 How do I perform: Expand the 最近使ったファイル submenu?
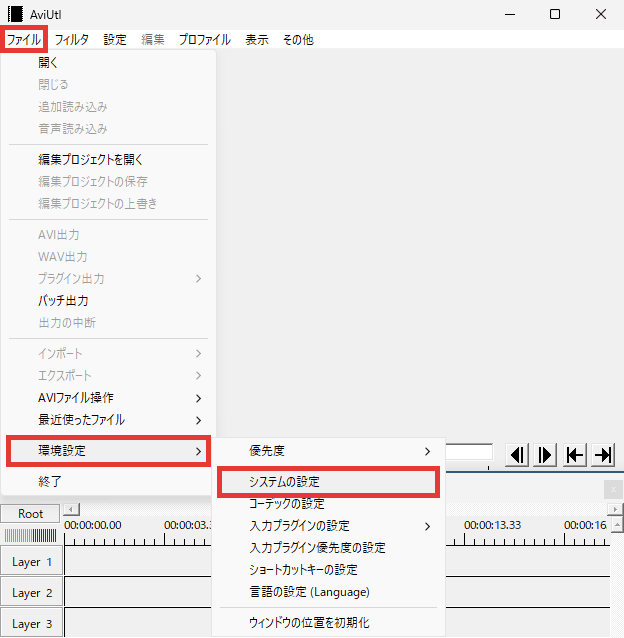(108, 420)
